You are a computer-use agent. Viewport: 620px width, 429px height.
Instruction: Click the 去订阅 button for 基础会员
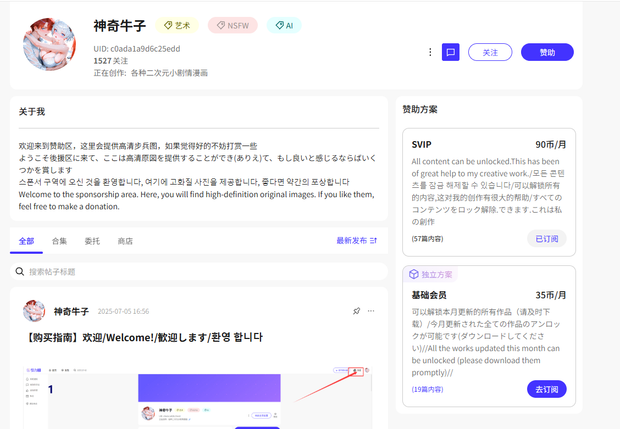(546, 389)
